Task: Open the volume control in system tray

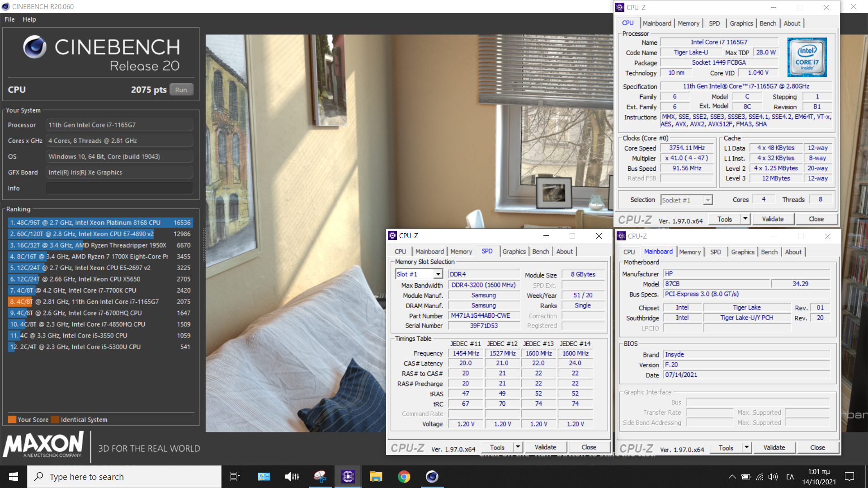Action: point(773,477)
